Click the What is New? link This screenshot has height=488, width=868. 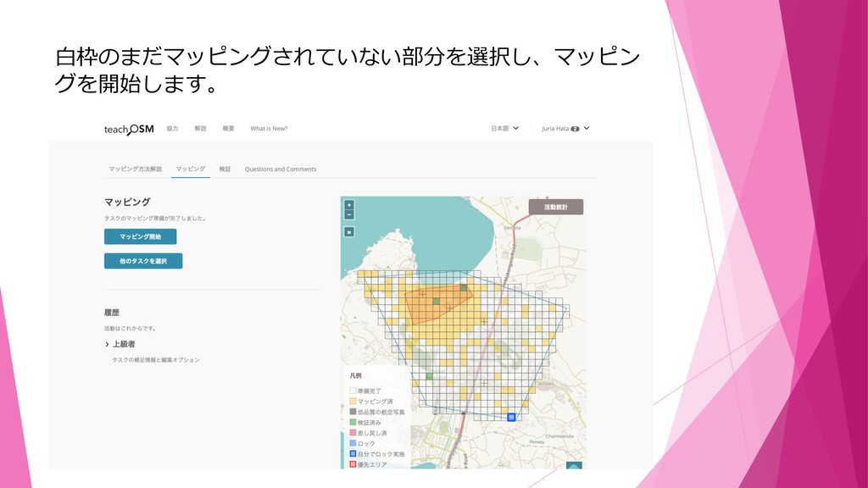point(269,129)
